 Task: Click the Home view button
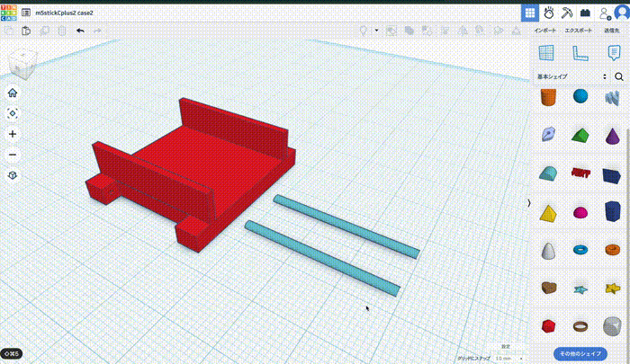(x=13, y=93)
